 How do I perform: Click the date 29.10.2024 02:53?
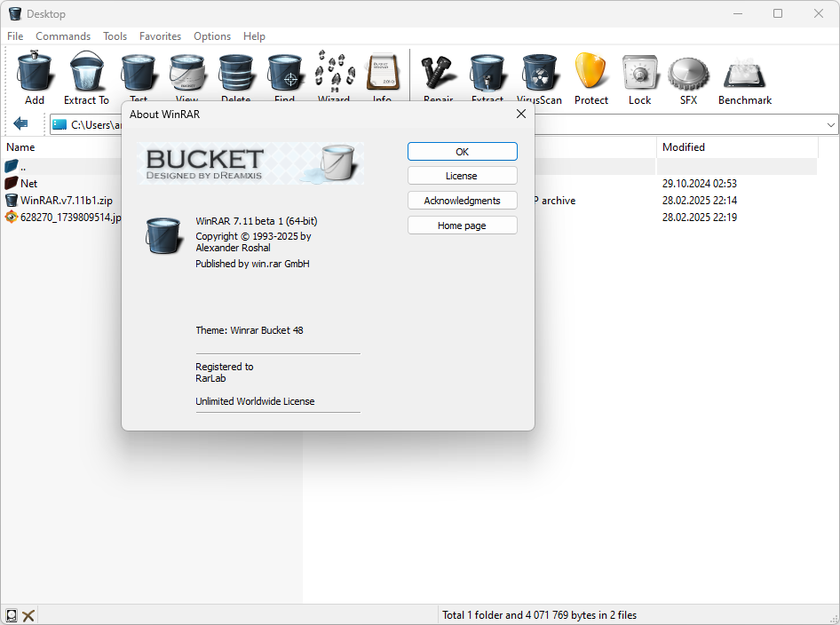pos(699,183)
